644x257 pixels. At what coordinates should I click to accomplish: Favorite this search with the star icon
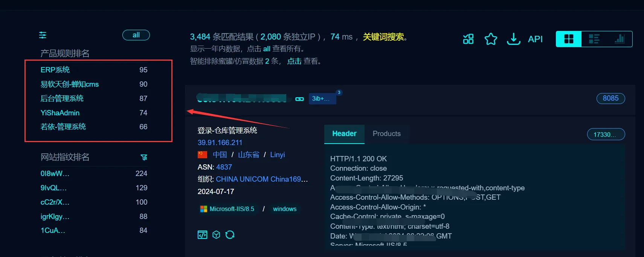tap(491, 39)
